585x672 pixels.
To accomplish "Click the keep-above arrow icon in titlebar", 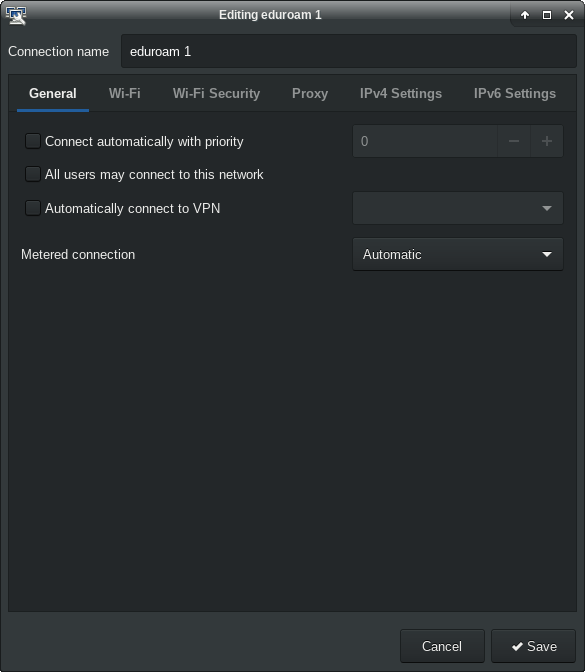I will tap(525, 15).
